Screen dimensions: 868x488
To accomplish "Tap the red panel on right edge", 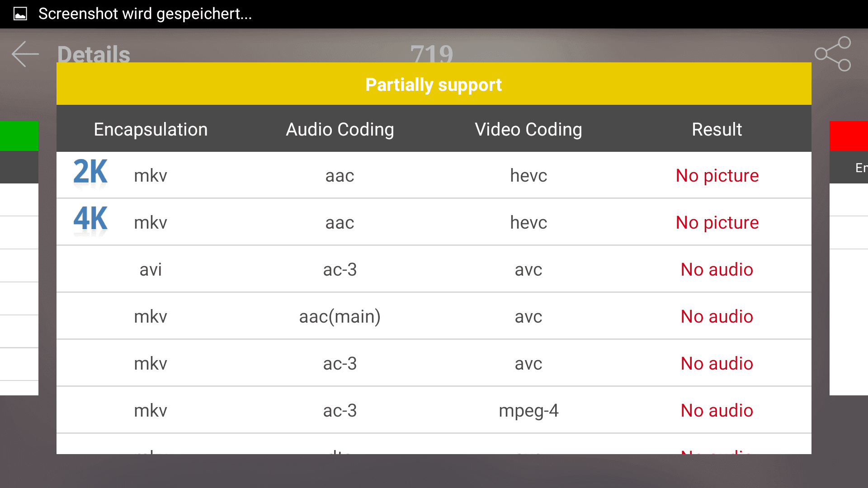I will (x=849, y=136).
